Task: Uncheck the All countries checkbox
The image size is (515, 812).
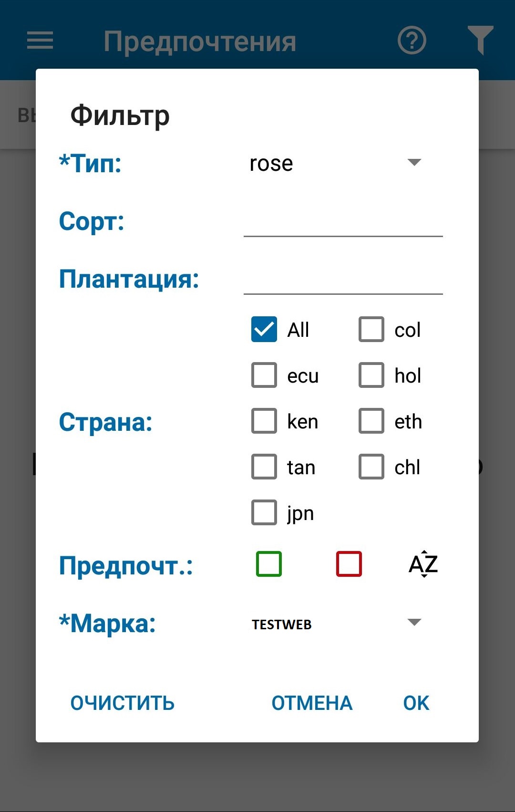Action: (x=264, y=330)
